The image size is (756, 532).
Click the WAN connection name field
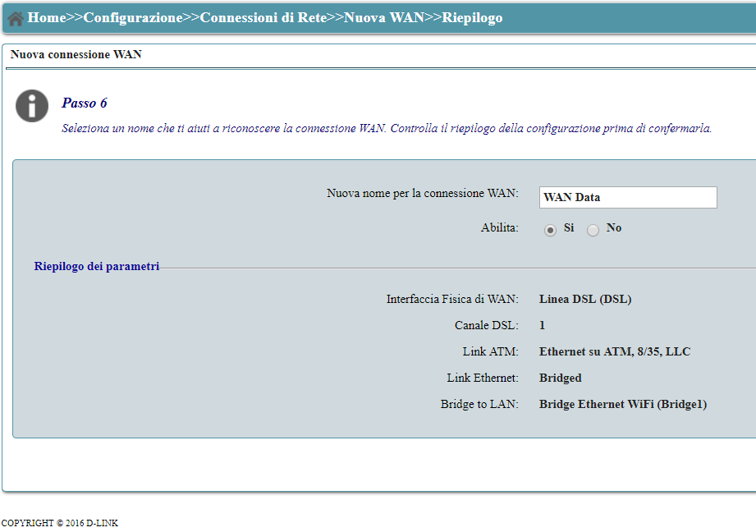[x=628, y=197]
